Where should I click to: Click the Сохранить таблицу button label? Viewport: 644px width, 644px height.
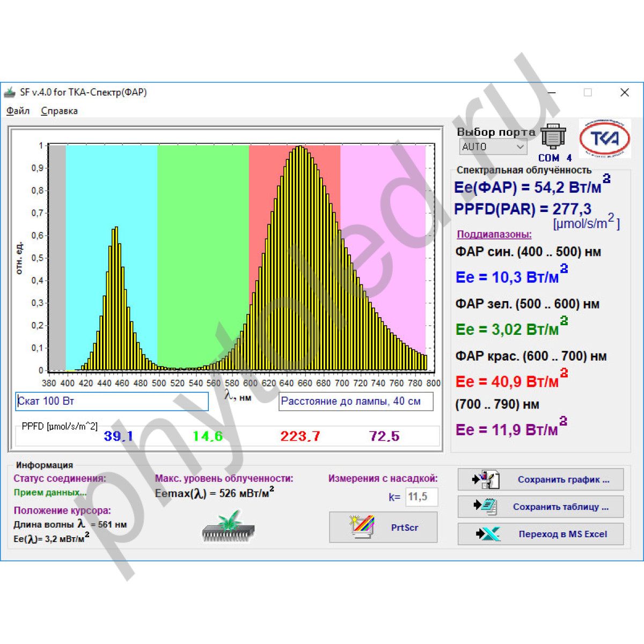click(x=560, y=507)
